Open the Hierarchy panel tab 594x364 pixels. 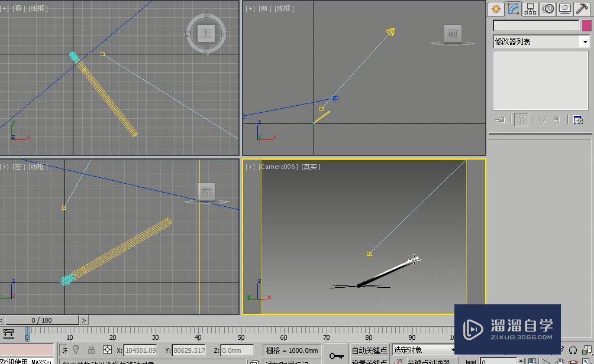tap(530, 9)
